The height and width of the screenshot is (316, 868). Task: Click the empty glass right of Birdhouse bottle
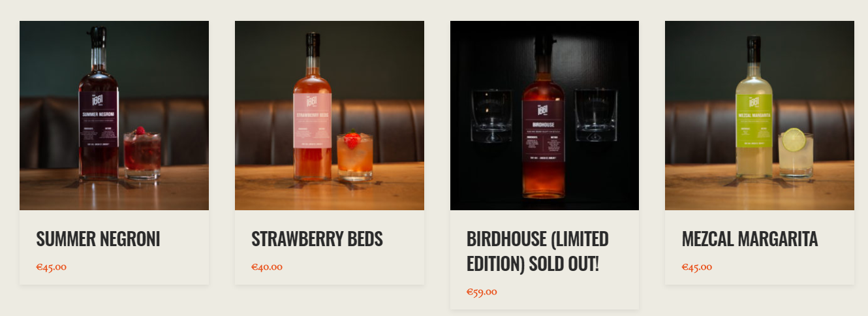(x=596, y=115)
